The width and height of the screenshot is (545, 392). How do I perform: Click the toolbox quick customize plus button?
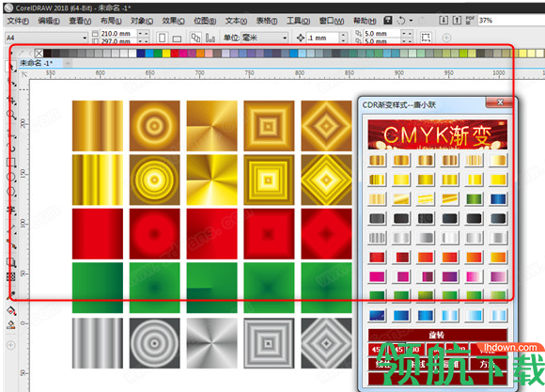coord(10,345)
